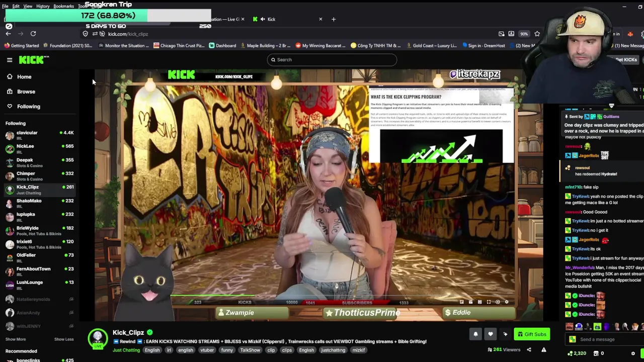Screen dimensions: 644x362
Task: Click the zoom level 90% indicator
Action: [524, 34]
